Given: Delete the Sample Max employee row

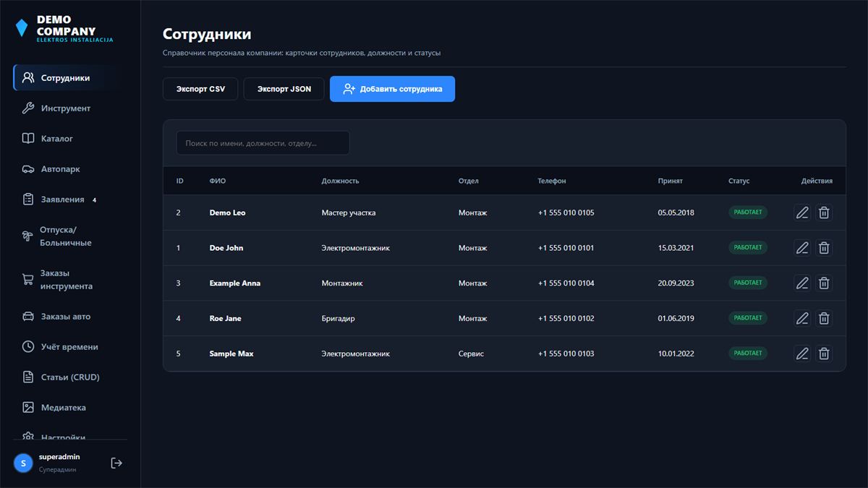Looking at the screenshot, I should point(824,354).
